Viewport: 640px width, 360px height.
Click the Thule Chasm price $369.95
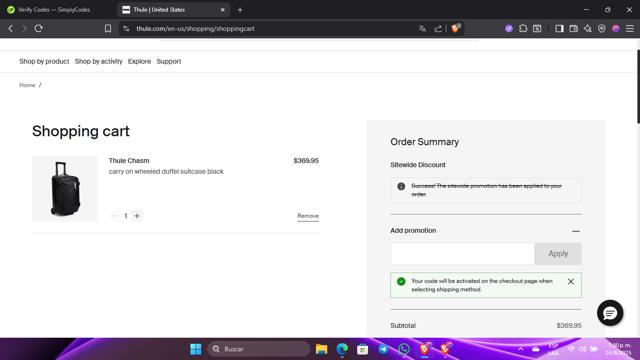tap(306, 161)
